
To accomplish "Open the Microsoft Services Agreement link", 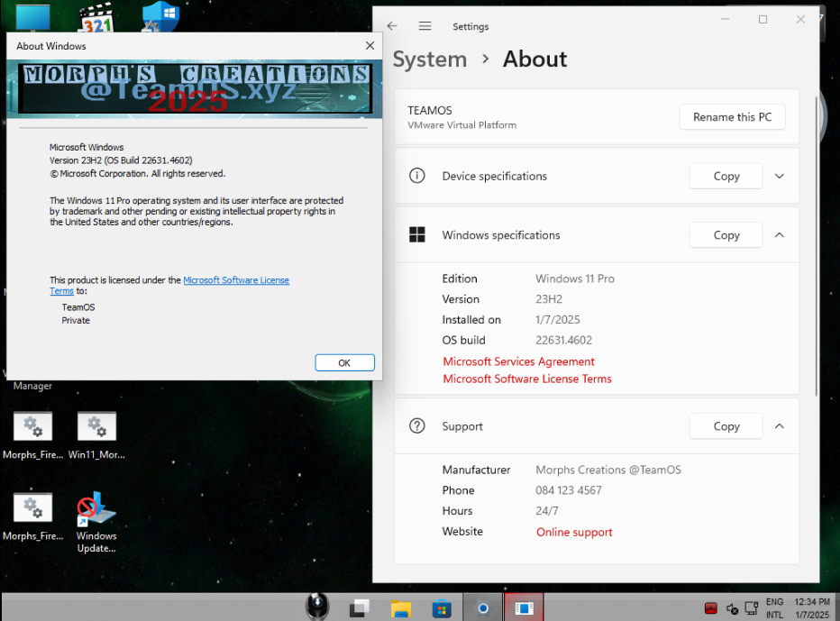I will pos(518,361).
